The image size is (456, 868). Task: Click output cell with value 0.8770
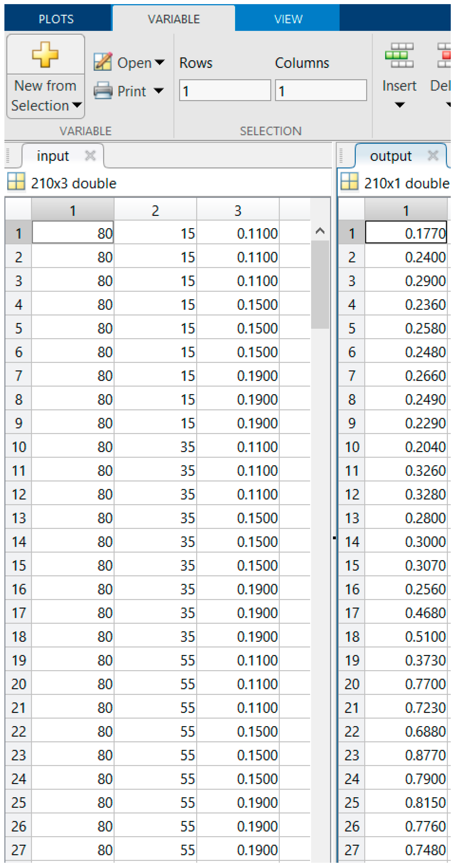[406, 755]
